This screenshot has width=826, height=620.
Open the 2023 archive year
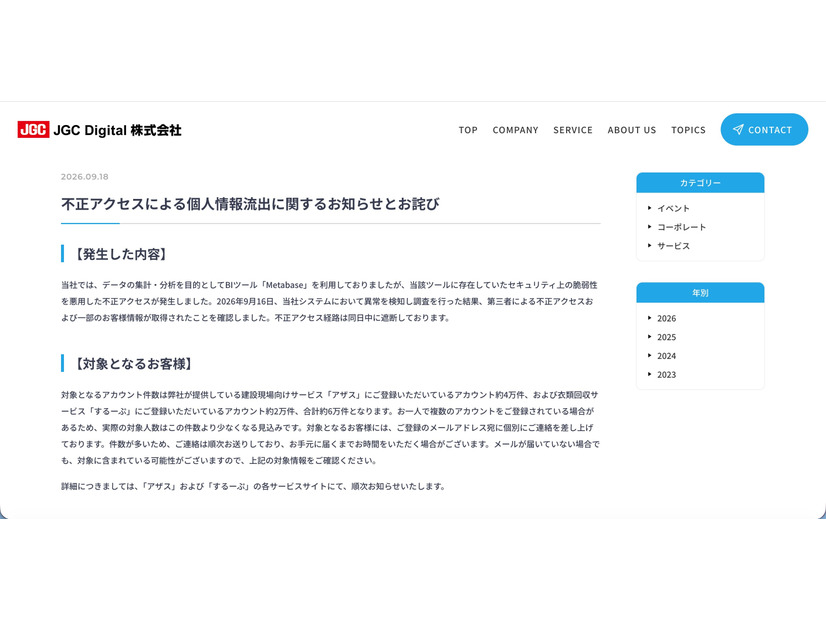666,375
